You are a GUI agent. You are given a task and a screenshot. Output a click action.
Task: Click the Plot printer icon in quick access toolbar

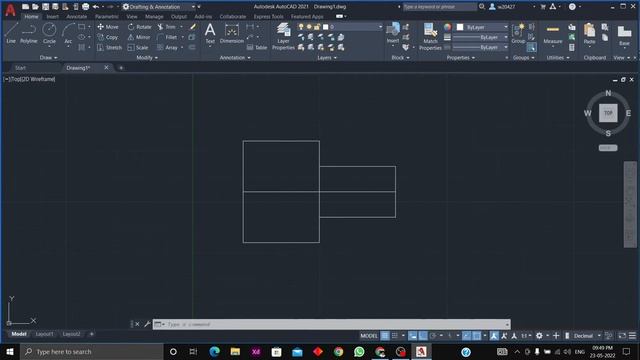point(85,7)
